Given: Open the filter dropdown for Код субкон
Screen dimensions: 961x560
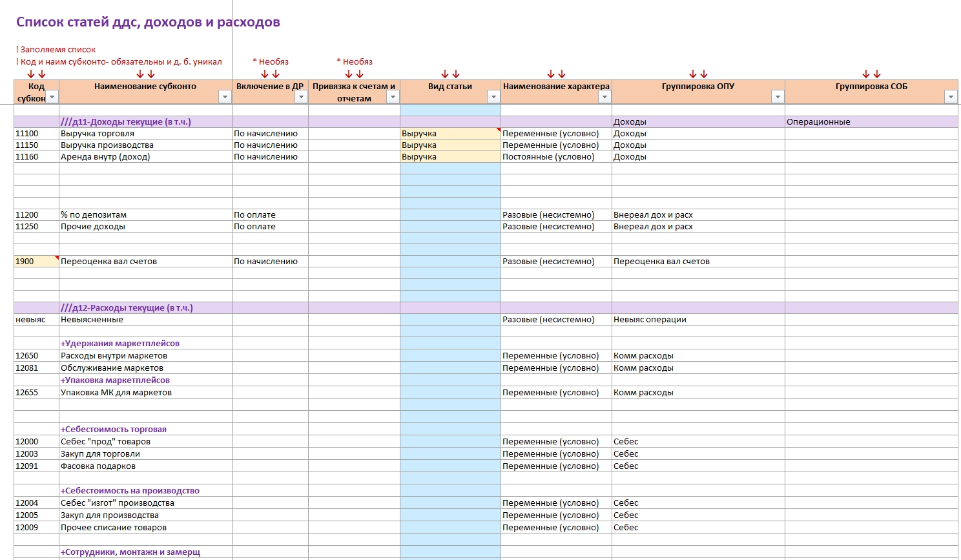Looking at the screenshot, I should [52, 97].
